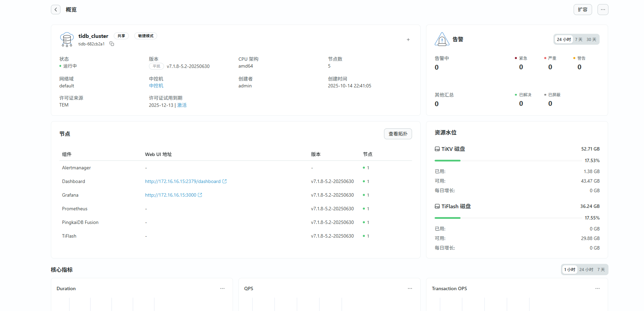Select 1 小时 core metrics tab
644x311 pixels.
coord(570,270)
